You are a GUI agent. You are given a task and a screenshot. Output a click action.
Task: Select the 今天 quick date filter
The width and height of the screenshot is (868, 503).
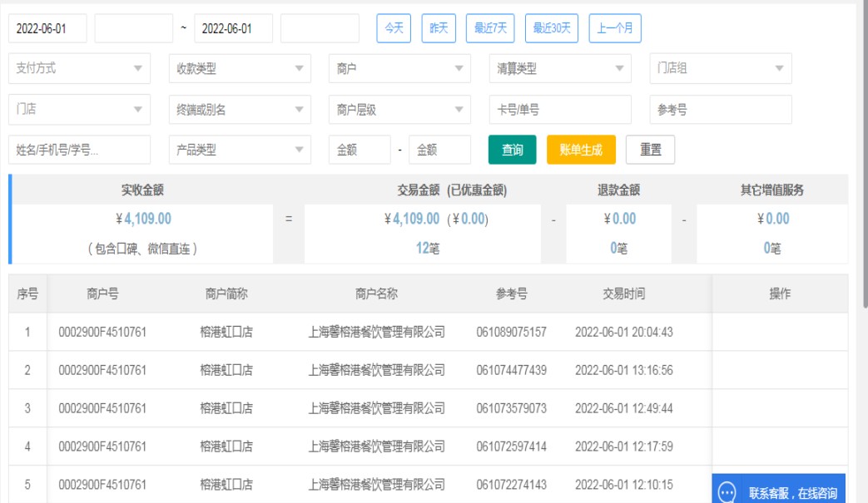tap(394, 28)
